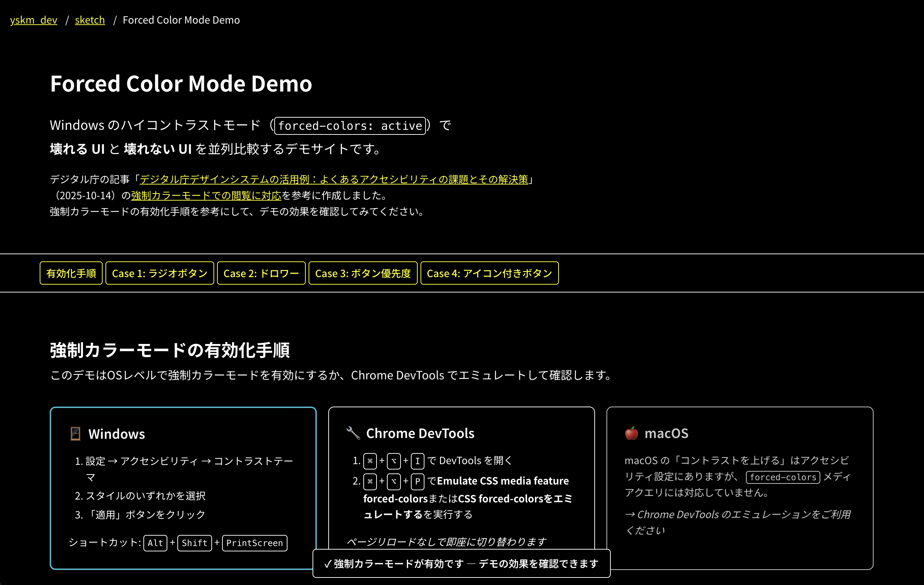Go to the sketch breadcrumb link
Image resolution: width=924 pixels, height=585 pixels.
(90, 20)
